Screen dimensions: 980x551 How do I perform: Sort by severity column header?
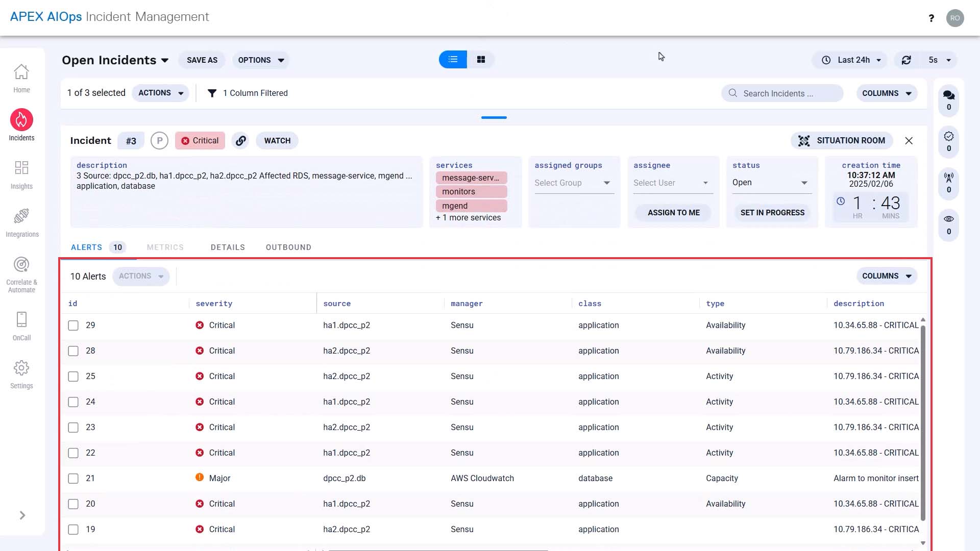pyautogui.click(x=214, y=304)
